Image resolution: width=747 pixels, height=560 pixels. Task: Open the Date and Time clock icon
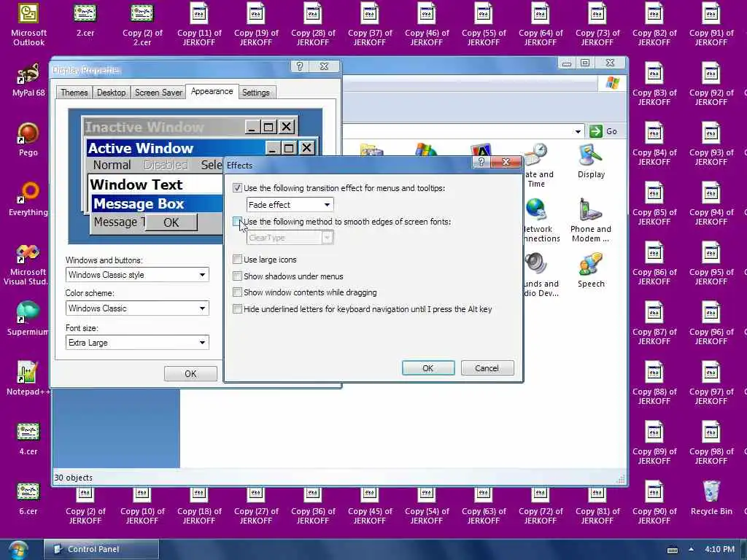pos(536,155)
